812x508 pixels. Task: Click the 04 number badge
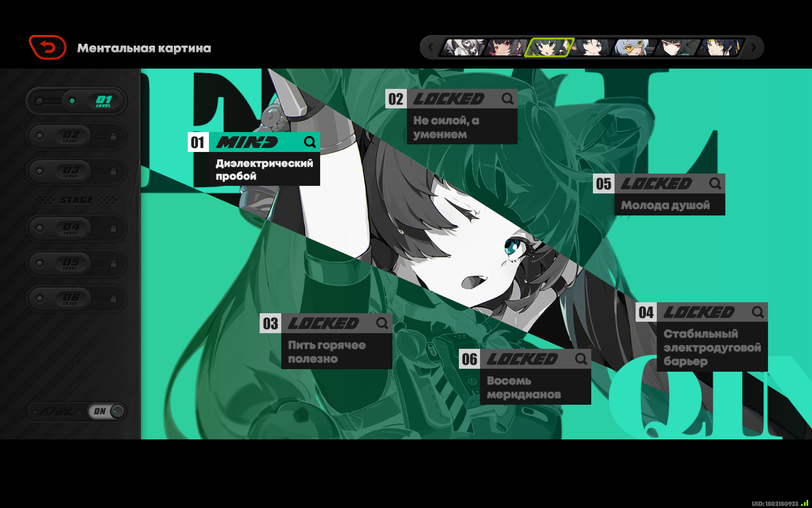(x=646, y=312)
